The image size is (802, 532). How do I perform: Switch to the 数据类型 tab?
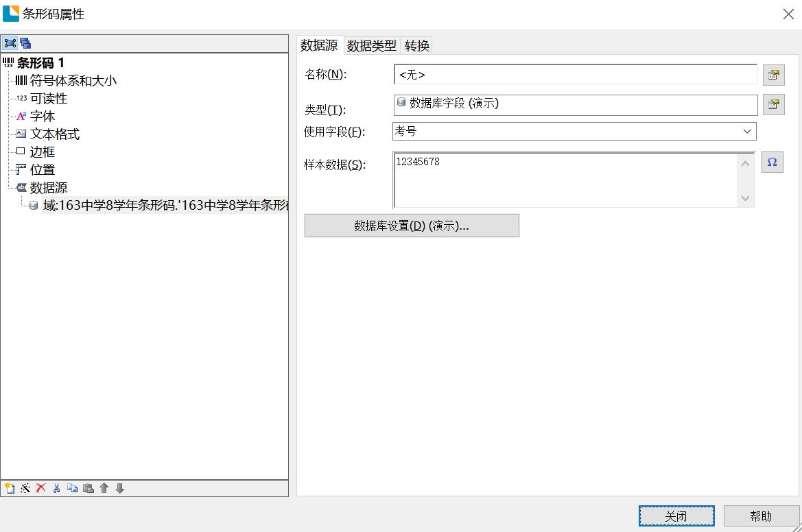371,45
